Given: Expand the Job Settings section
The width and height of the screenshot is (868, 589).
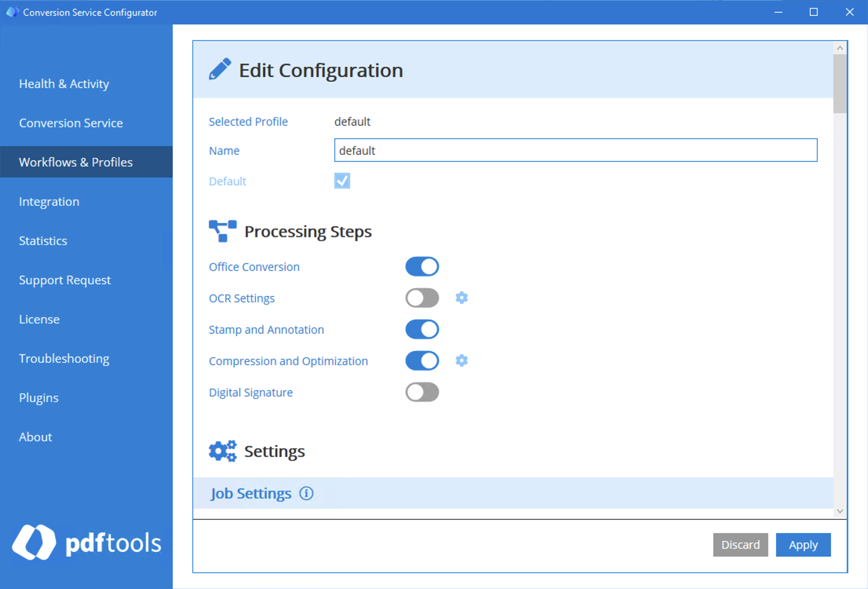Looking at the screenshot, I should 251,493.
